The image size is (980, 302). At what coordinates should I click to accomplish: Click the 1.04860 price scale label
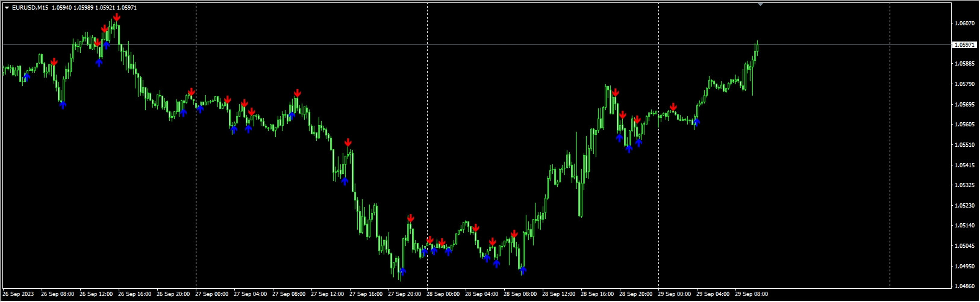(x=964, y=286)
